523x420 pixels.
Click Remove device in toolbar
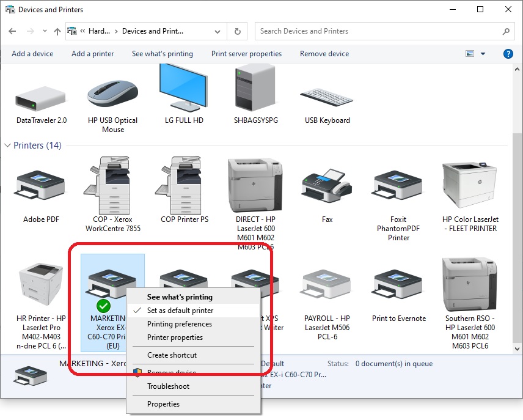tap(324, 54)
